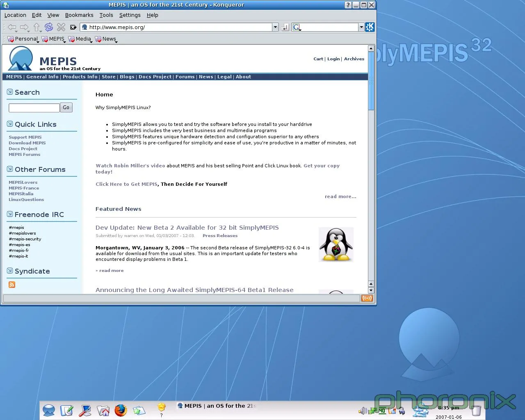
Task: Click the Up directory arrow
Action: point(37,27)
